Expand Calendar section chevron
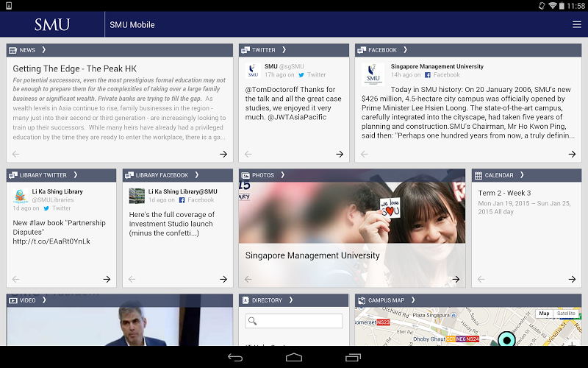 click(x=522, y=174)
